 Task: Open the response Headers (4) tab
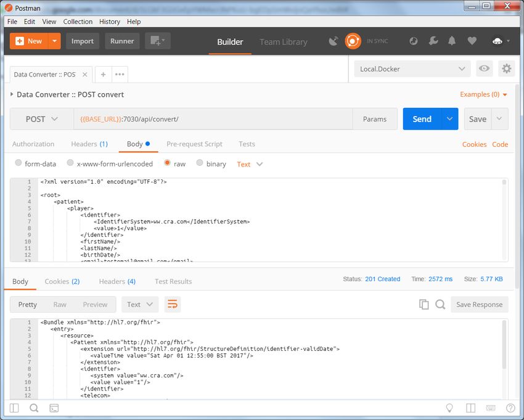[117, 282]
